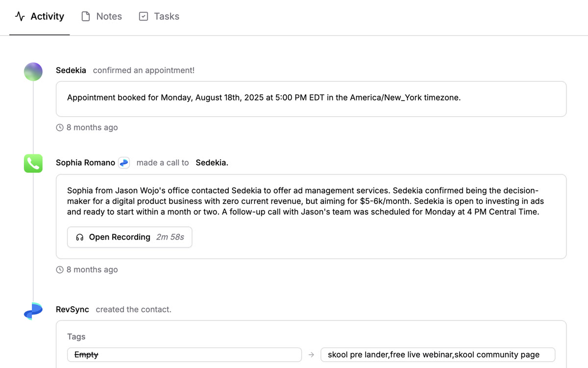Click the Notes document icon
Image resolution: width=588 pixels, height=368 pixels.
click(x=84, y=16)
